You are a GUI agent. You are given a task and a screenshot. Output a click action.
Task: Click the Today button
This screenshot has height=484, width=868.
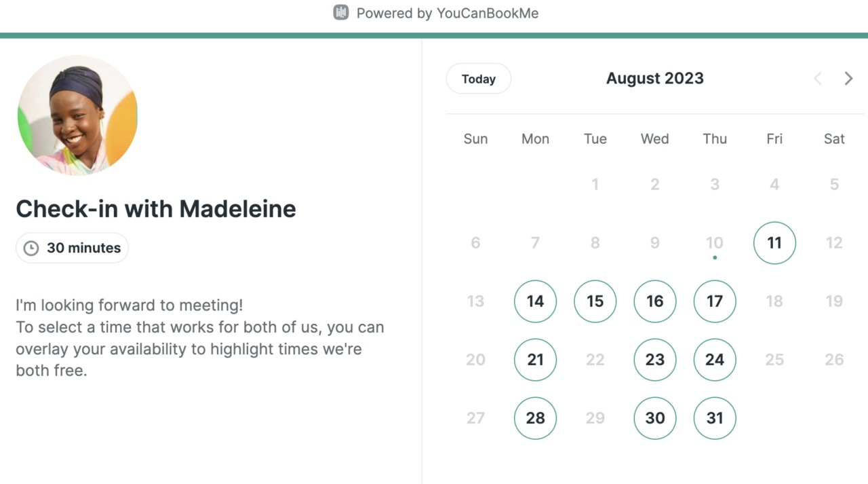[x=478, y=78]
